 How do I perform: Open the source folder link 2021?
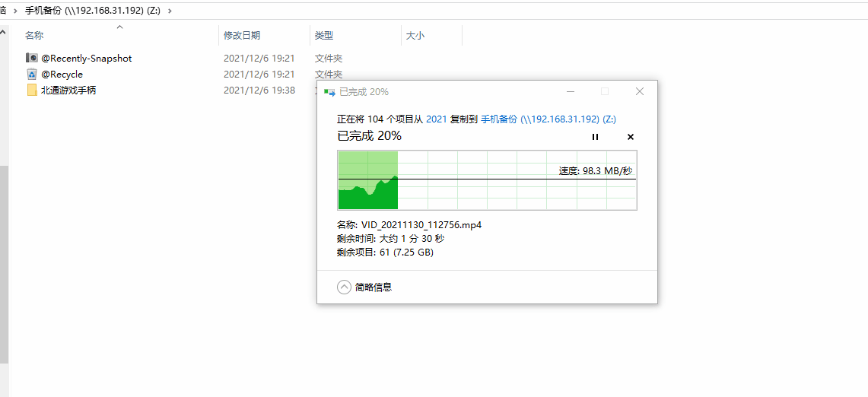click(x=436, y=119)
